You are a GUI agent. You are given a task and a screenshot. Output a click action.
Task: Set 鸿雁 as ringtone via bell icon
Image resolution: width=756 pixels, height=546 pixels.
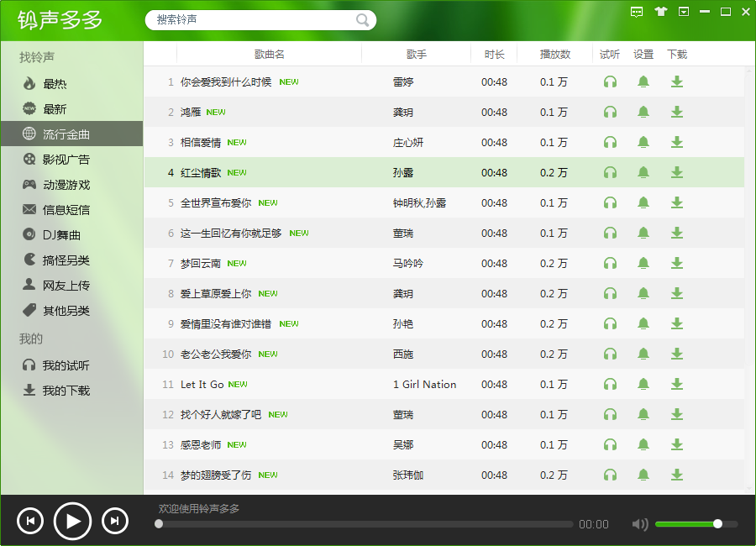pyautogui.click(x=643, y=112)
